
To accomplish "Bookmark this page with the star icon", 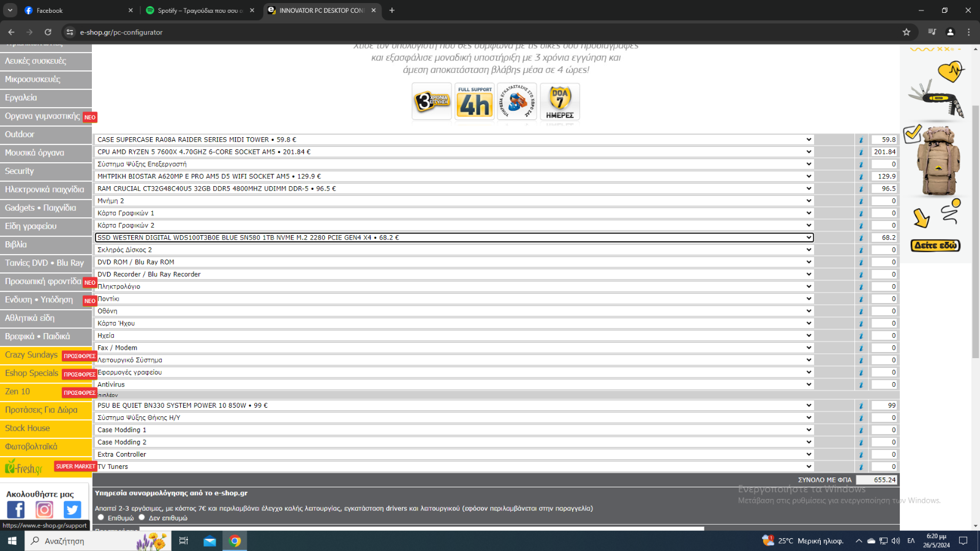I will [907, 32].
